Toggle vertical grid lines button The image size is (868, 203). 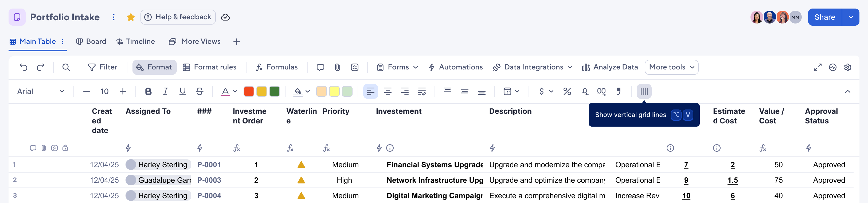coord(644,91)
